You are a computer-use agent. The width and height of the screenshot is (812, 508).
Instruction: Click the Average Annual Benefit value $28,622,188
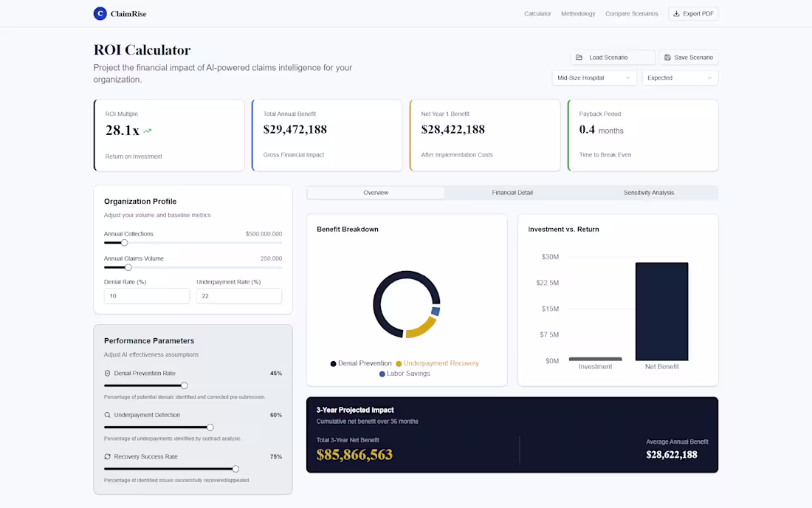671,455
